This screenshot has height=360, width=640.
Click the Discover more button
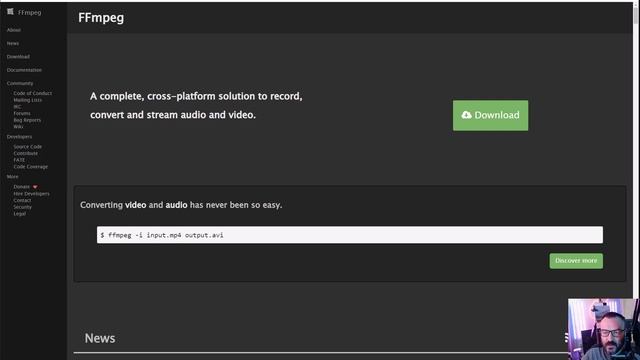(576, 261)
